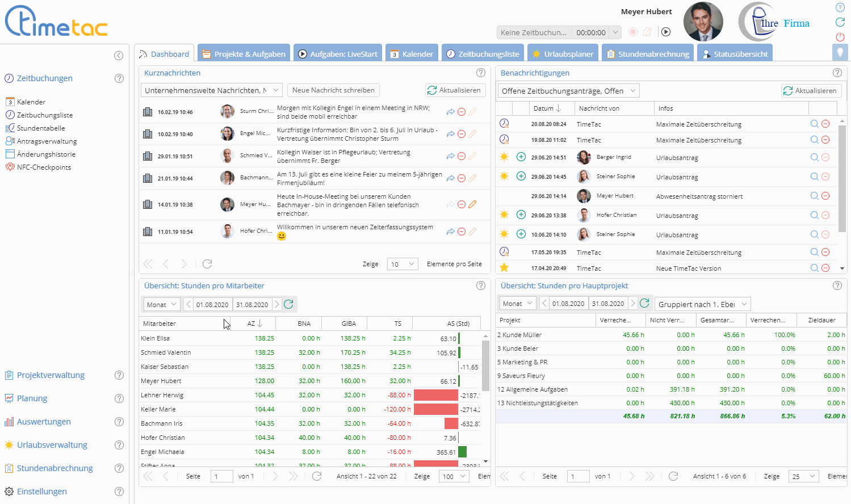Click the page number field in Mitarbeiter table

[x=221, y=477]
